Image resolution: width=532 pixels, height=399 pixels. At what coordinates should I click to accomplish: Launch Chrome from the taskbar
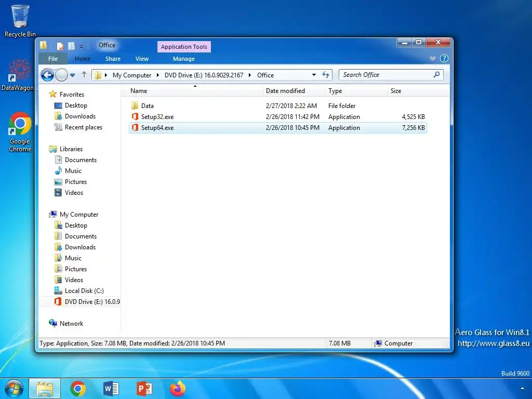coord(78,389)
